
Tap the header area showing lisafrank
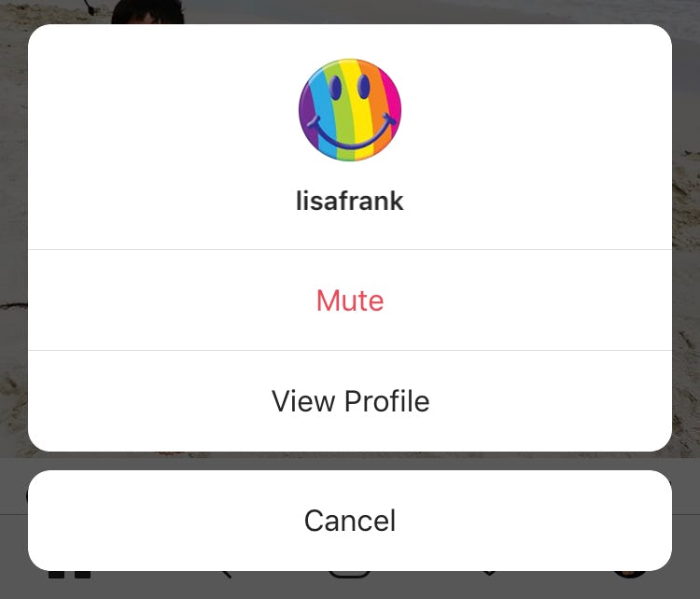click(x=350, y=138)
